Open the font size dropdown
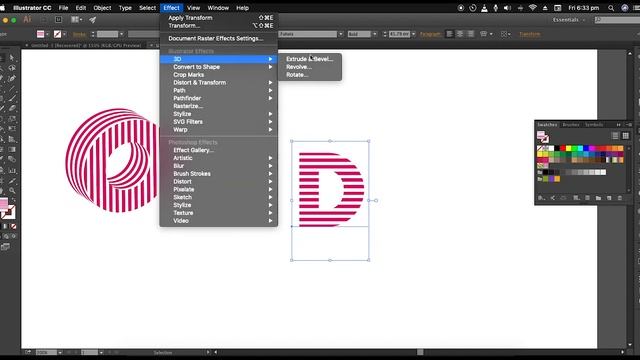The width and height of the screenshot is (640, 360). pos(413,34)
